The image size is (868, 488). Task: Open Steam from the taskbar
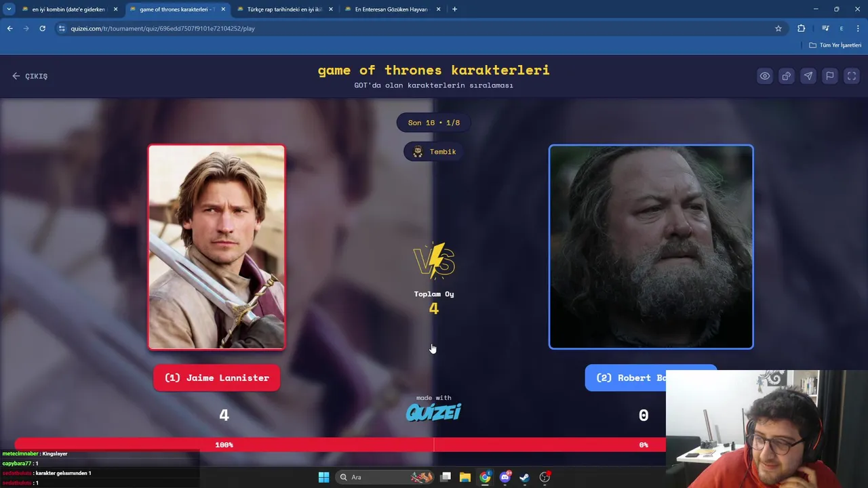(524, 477)
